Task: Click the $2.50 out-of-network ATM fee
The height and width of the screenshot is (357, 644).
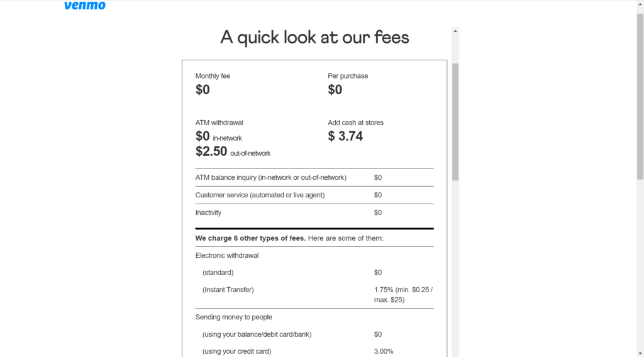Action: pos(233,151)
